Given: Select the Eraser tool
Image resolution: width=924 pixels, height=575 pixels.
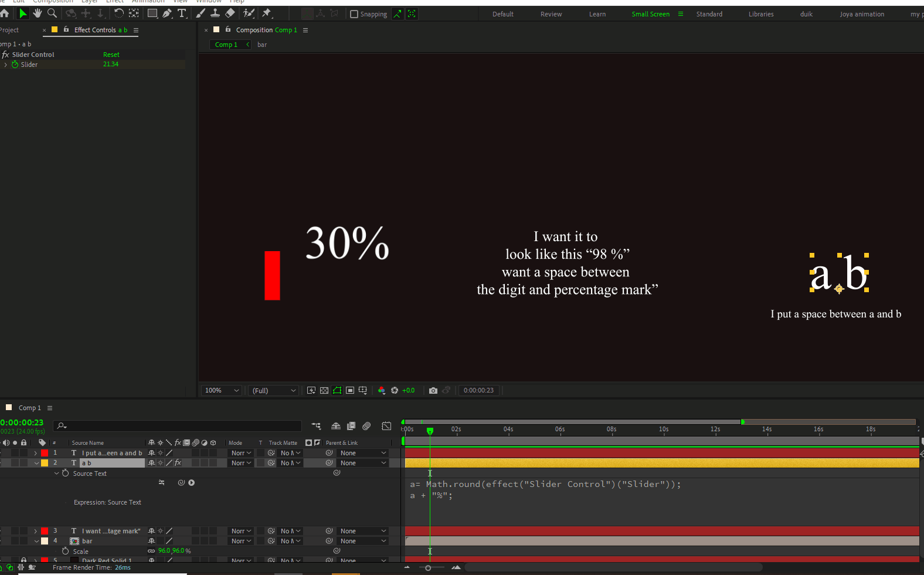Looking at the screenshot, I should [230, 13].
